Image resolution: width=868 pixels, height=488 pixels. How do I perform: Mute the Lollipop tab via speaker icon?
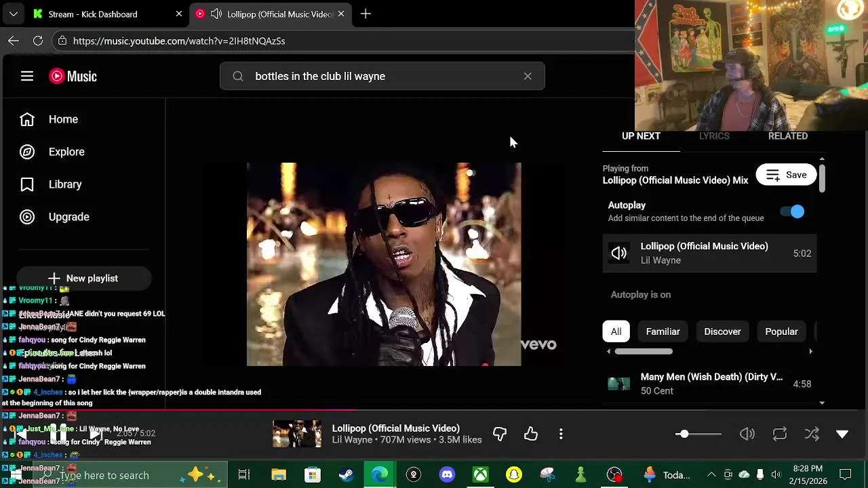click(x=216, y=14)
